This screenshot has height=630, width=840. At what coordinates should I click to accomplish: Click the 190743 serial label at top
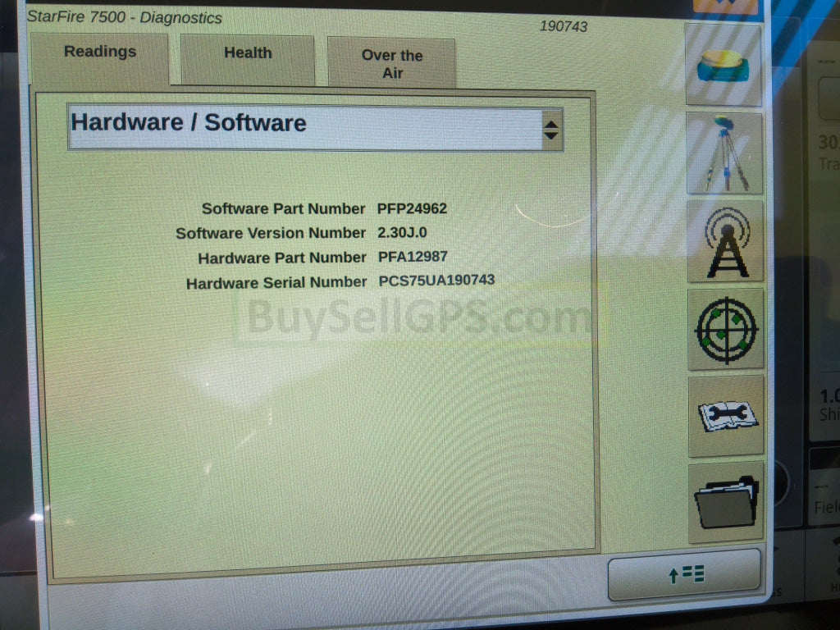(x=563, y=26)
